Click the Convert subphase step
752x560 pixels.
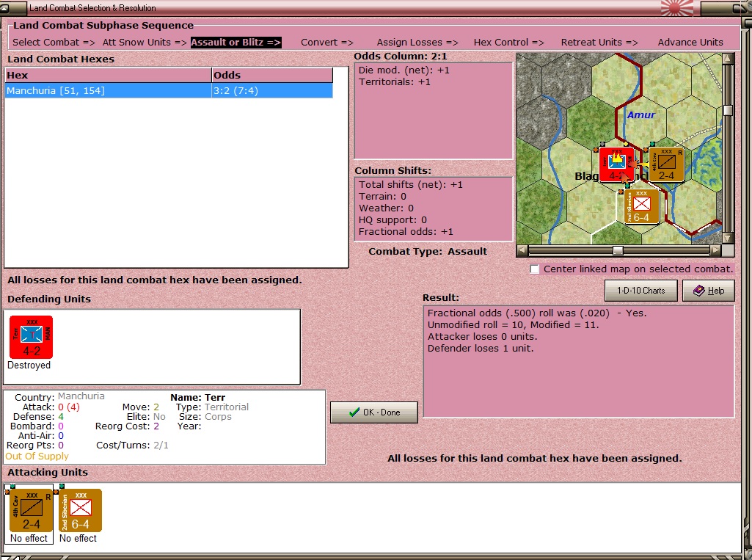coord(327,43)
